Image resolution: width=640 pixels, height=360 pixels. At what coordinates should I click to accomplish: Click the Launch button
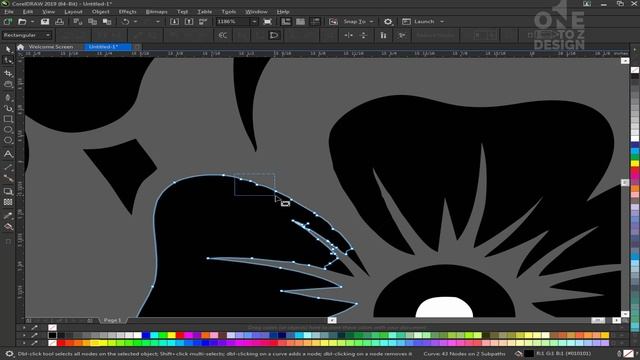[x=424, y=22]
